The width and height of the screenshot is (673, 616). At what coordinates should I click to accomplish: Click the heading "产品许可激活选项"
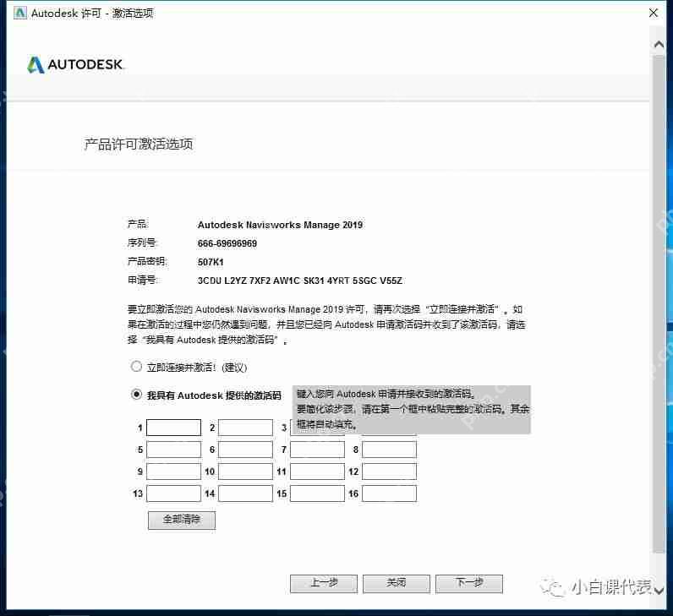[138, 144]
